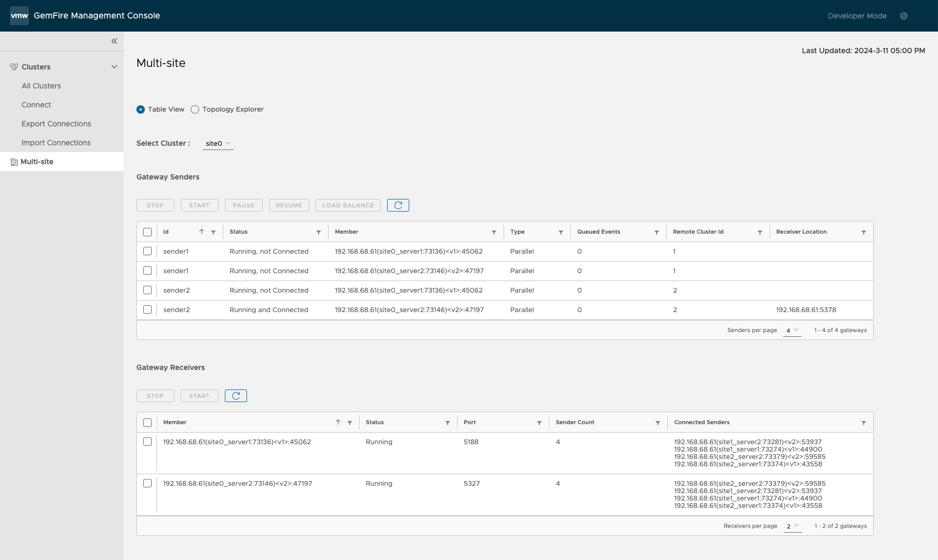The height and width of the screenshot is (560, 938).
Task: Click port value 5188
Action: pos(471,442)
